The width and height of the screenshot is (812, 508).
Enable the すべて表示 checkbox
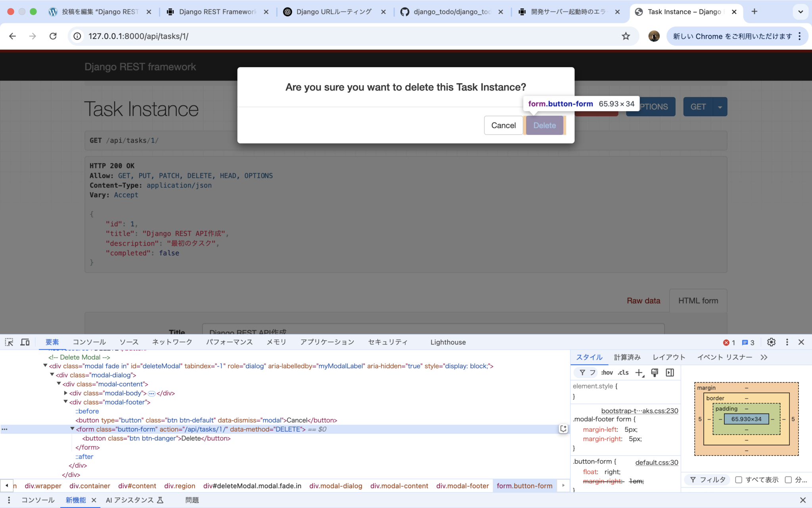(738, 479)
